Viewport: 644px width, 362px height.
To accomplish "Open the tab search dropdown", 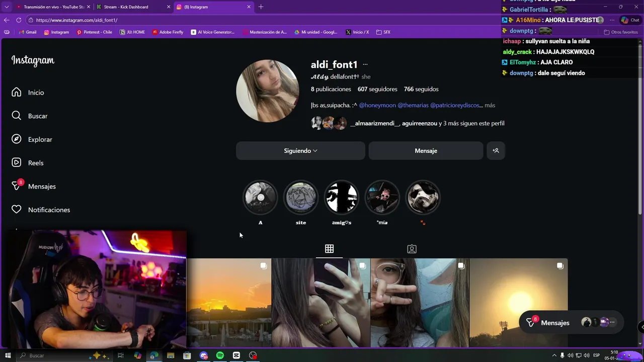I will point(7,7).
